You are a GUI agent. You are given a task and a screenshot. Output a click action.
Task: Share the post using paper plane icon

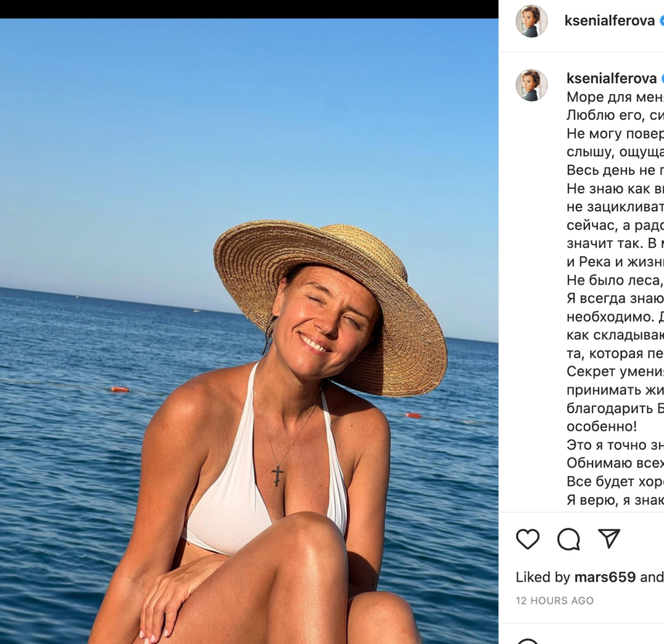[x=609, y=538]
